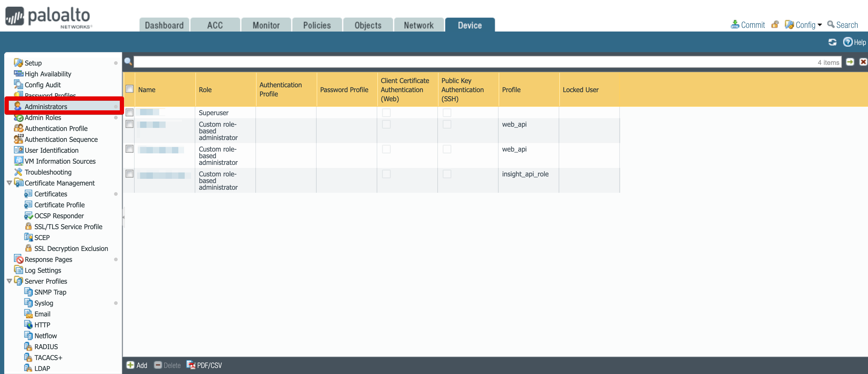
Task: Check the select-all checkbox in Name header
Action: tap(130, 89)
